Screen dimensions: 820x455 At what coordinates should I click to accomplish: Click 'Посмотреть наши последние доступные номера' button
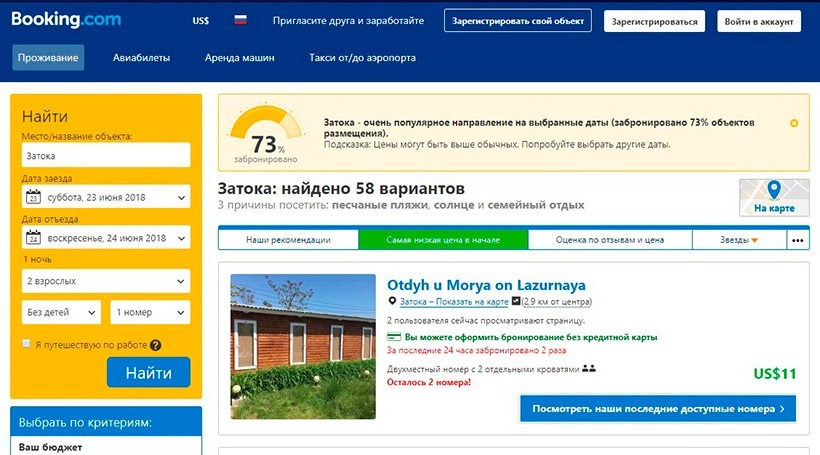657,408
